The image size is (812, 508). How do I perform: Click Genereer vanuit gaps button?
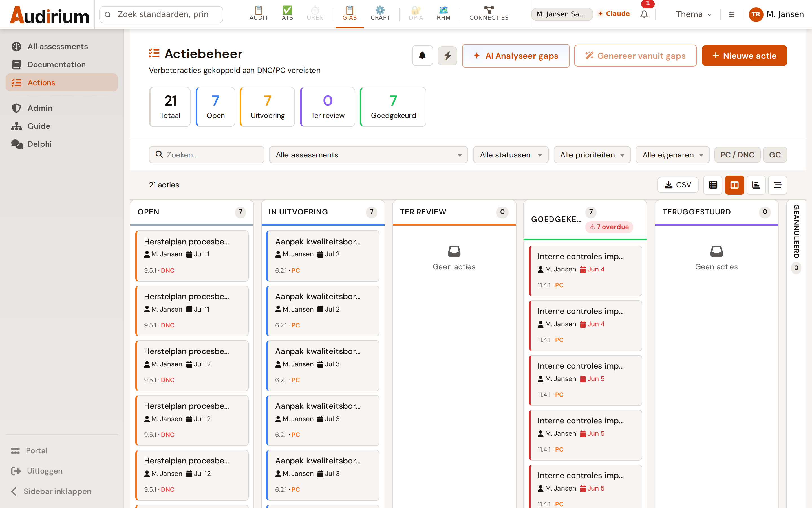click(635, 56)
